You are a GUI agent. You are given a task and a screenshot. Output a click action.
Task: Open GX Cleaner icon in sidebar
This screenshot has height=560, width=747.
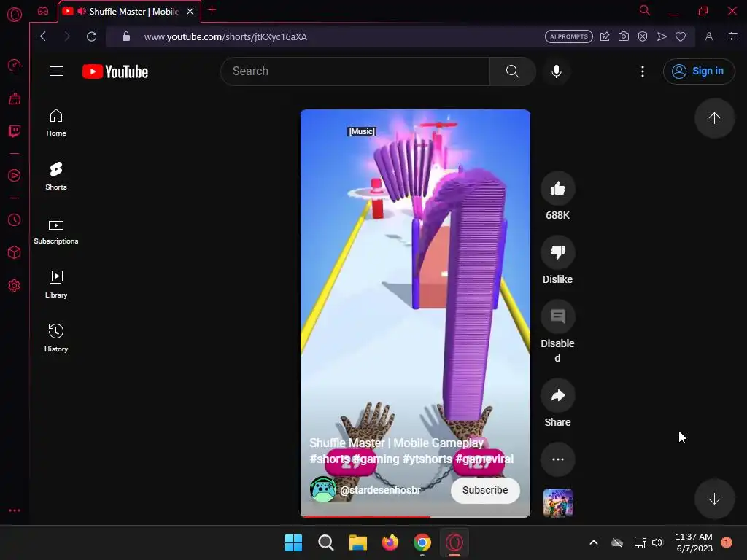(x=15, y=98)
